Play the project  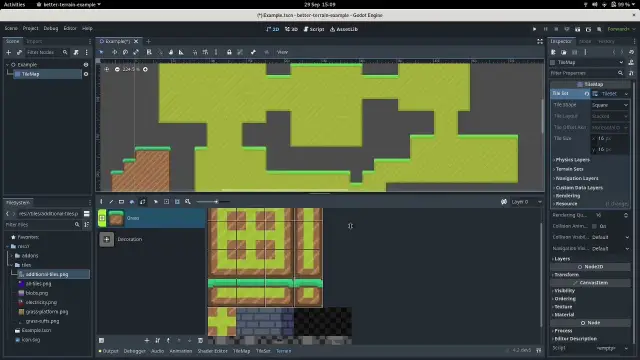click(x=534, y=29)
